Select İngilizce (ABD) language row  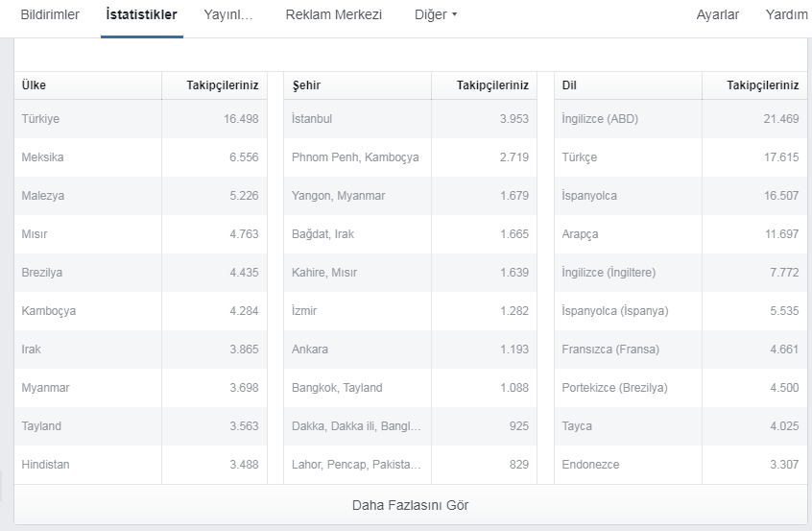681,119
